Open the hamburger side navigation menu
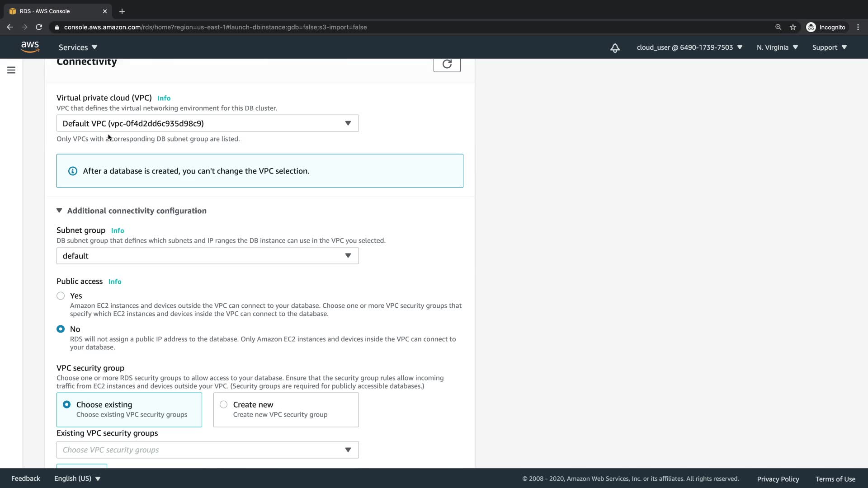Screen dimensions: 868x488 click(11, 70)
